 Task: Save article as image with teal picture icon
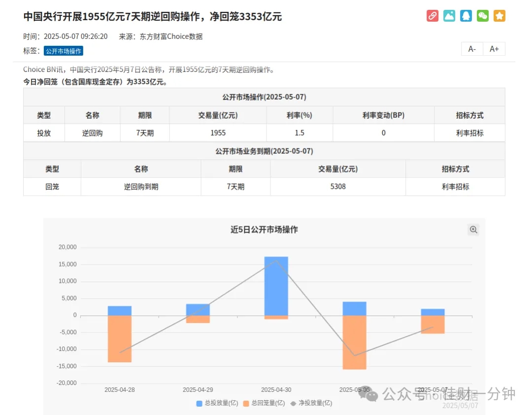click(449, 16)
